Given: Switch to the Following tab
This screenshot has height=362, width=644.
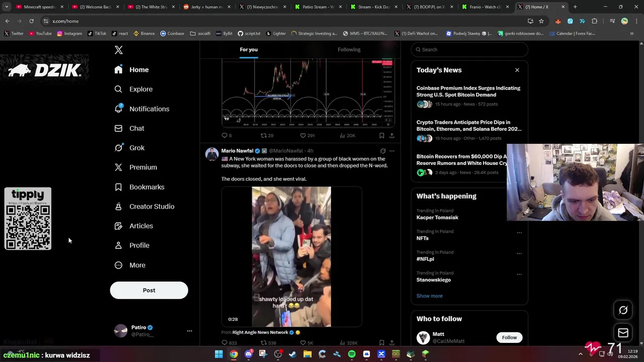Looking at the screenshot, I should point(349,49).
